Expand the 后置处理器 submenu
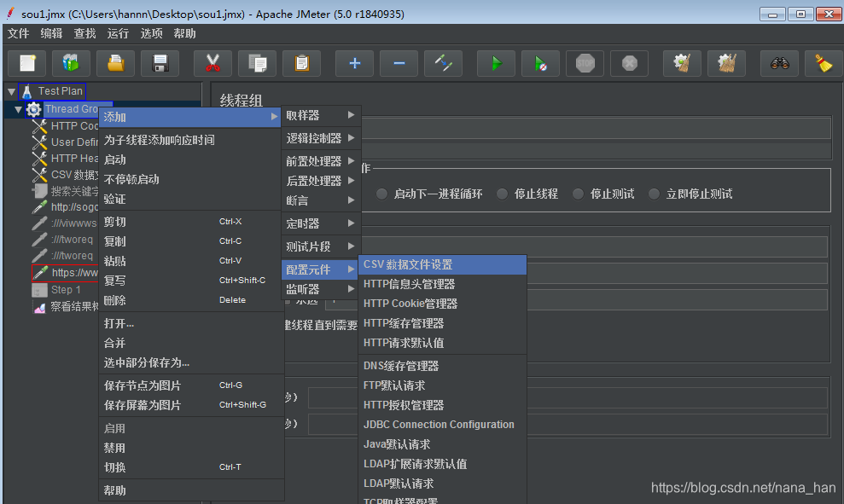This screenshot has width=844, height=504. tap(321, 181)
